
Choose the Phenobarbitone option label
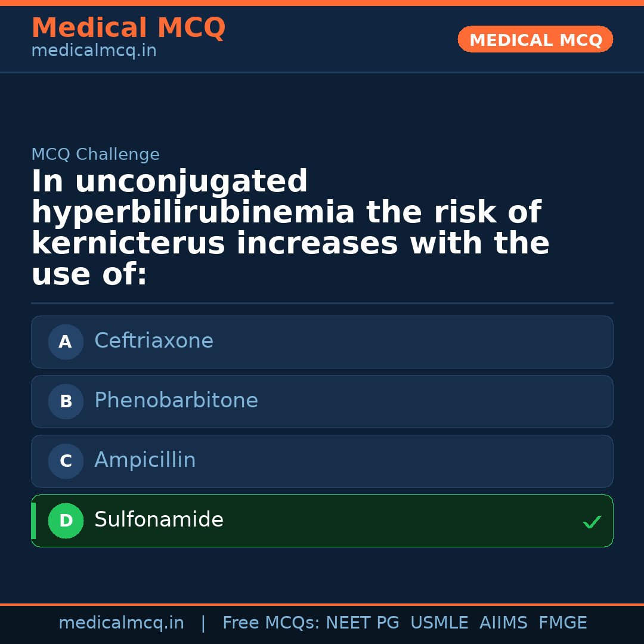[x=176, y=401]
